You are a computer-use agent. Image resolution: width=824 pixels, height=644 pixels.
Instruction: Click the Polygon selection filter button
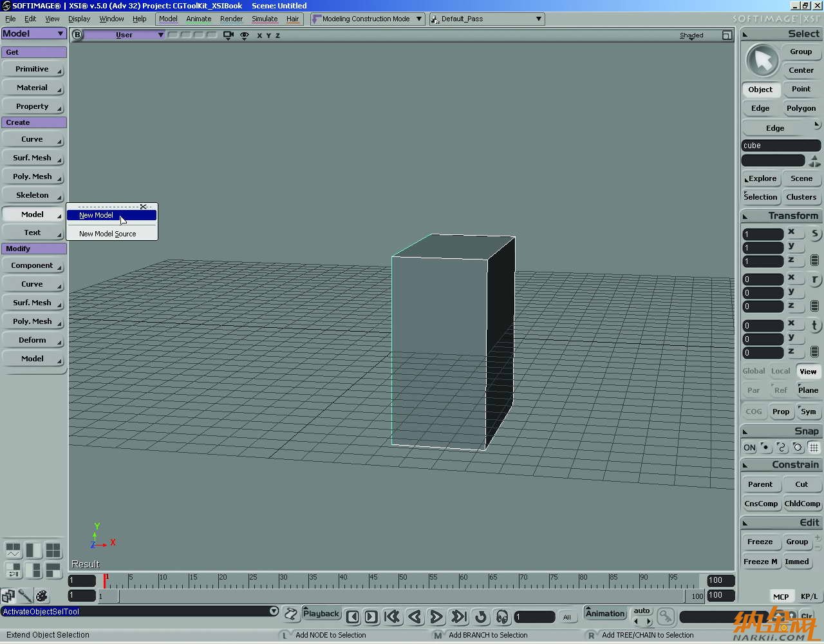(x=801, y=108)
